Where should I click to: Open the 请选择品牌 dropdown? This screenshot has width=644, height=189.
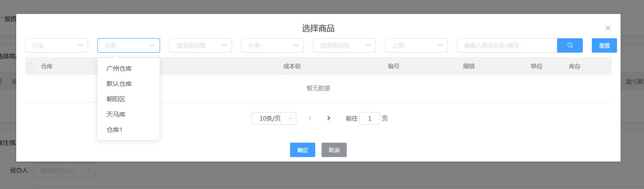pos(201,45)
